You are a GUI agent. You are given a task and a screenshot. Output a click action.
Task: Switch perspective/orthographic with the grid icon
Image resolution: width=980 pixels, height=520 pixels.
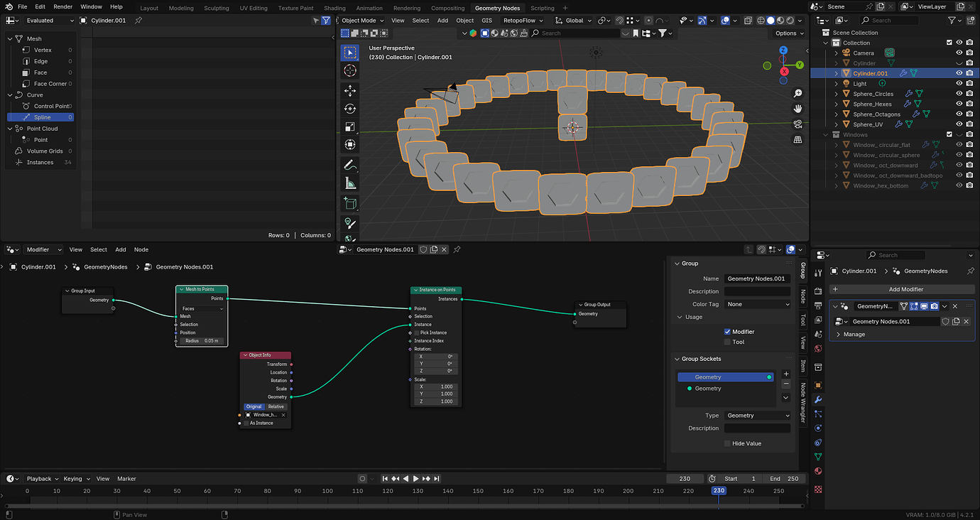[797, 139]
